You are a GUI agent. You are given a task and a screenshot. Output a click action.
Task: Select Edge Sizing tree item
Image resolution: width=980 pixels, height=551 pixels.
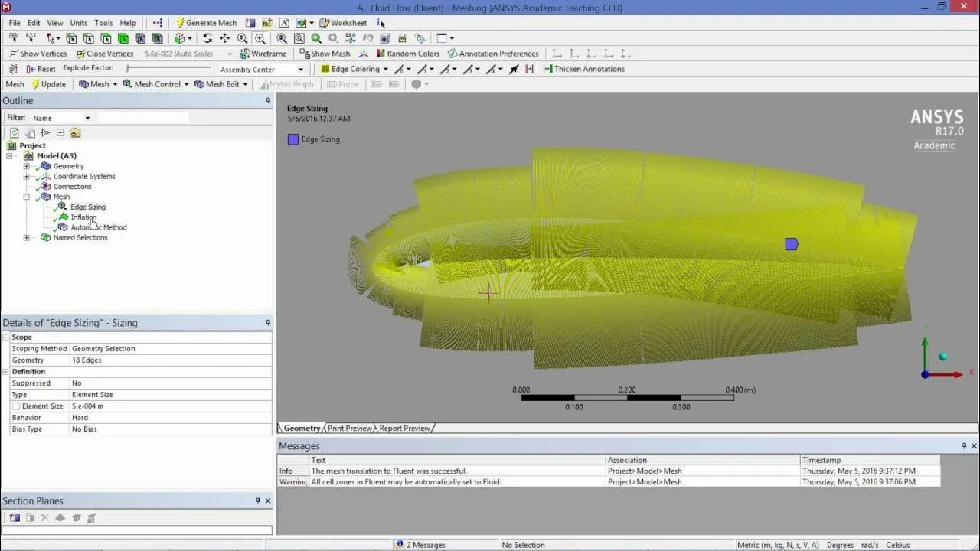tap(88, 207)
